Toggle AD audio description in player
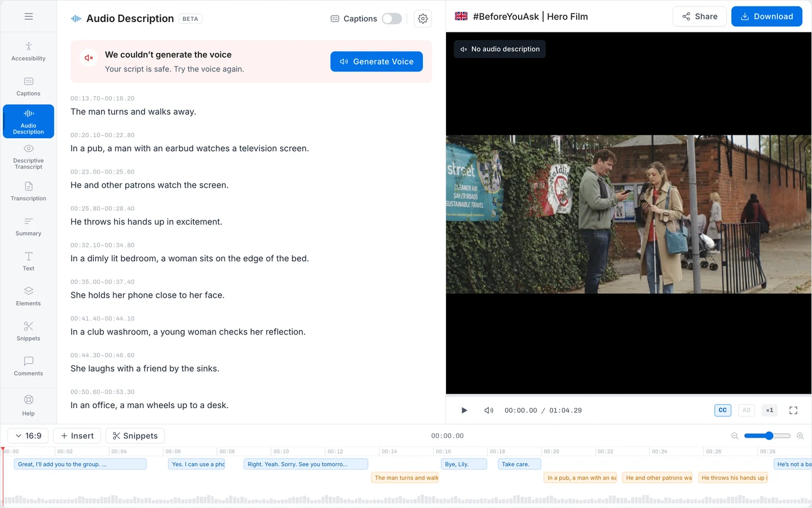The height and width of the screenshot is (508, 812). tap(746, 410)
